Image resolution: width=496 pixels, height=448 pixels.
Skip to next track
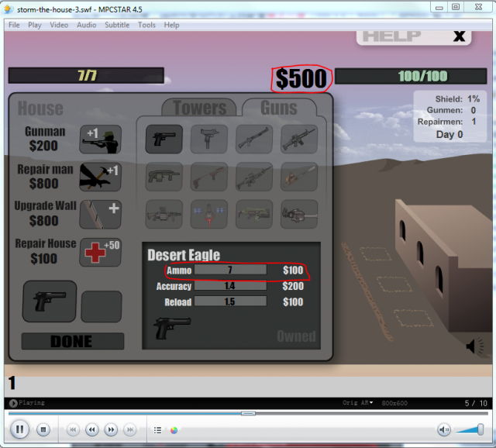[x=130, y=429]
